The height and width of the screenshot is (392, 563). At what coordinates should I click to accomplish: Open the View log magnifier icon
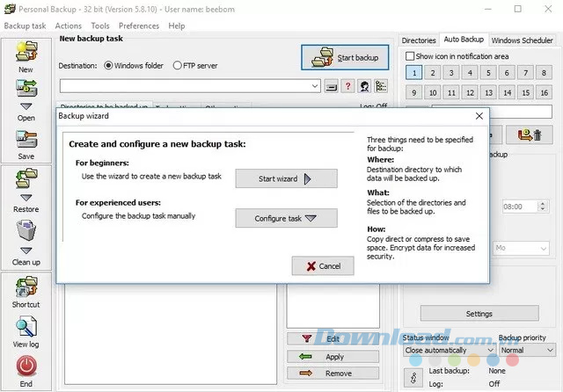pyautogui.click(x=26, y=326)
